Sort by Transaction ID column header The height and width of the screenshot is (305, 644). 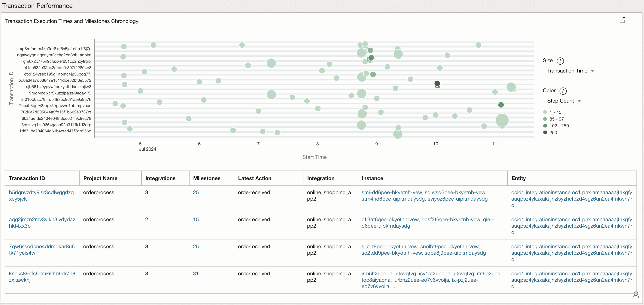tap(27, 178)
